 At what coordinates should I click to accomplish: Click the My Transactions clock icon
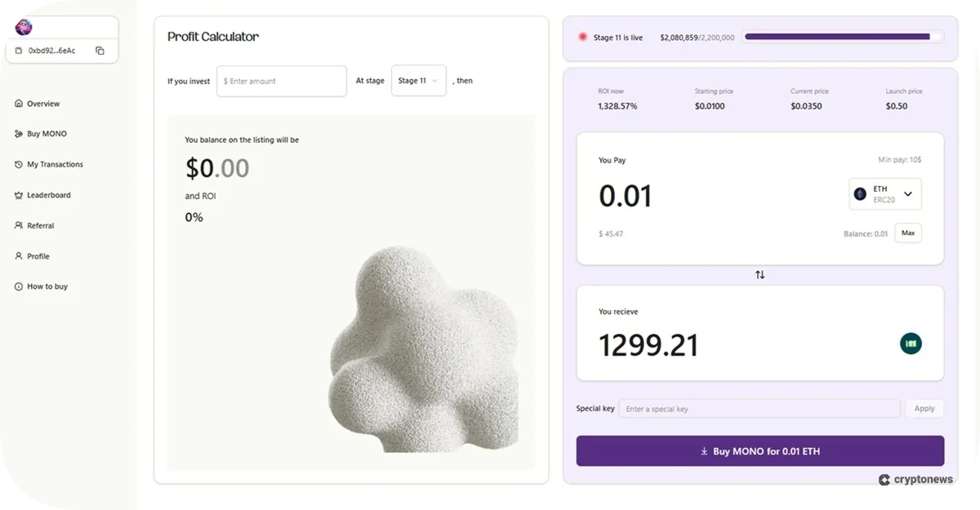click(x=17, y=164)
